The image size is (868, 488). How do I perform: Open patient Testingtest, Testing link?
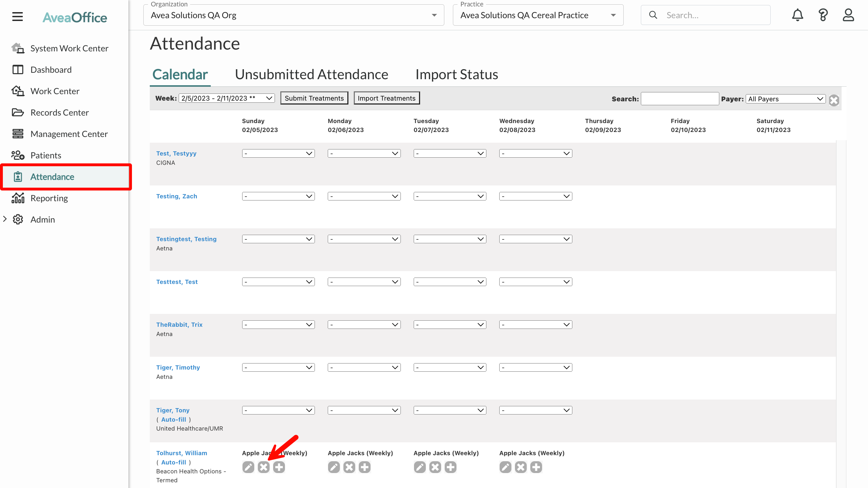pyautogui.click(x=186, y=239)
